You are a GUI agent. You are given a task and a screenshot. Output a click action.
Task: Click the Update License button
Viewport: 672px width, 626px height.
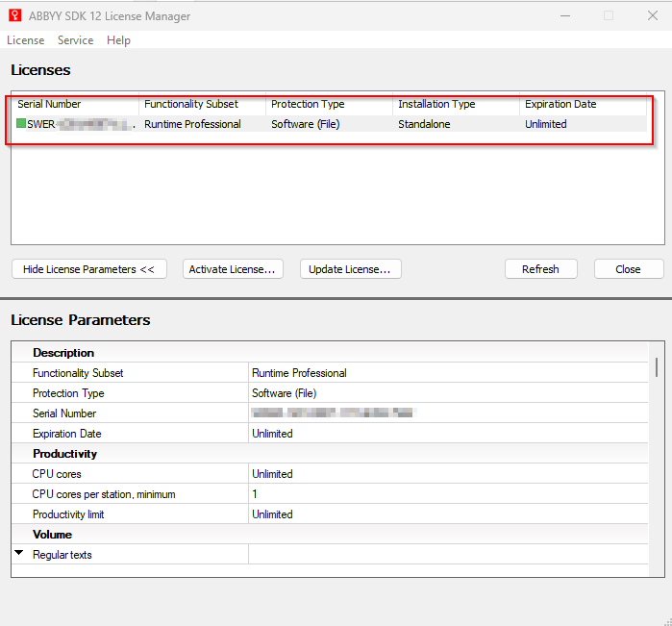(350, 269)
